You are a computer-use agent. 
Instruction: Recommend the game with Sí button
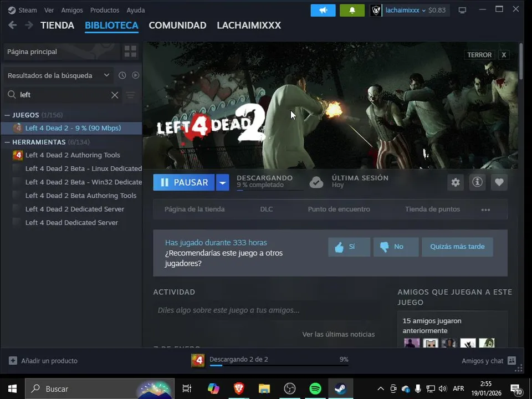pyautogui.click(x=349, y=247)
